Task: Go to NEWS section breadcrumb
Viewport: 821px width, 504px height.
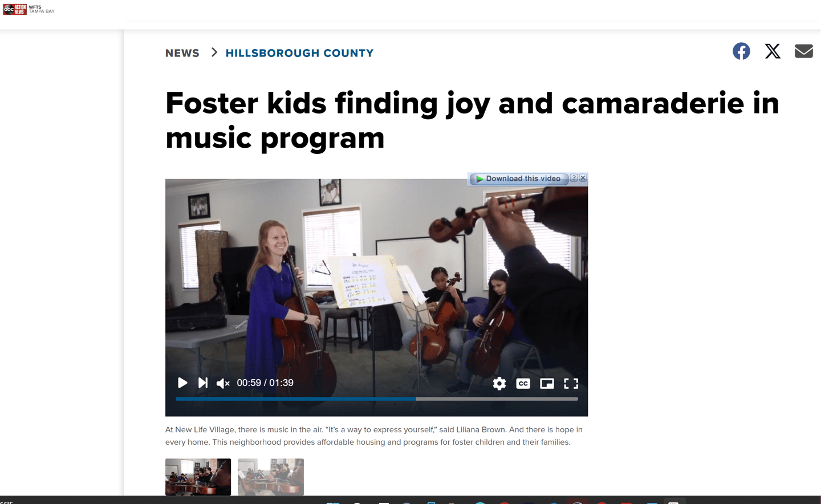Action: (x=182, y=53)
